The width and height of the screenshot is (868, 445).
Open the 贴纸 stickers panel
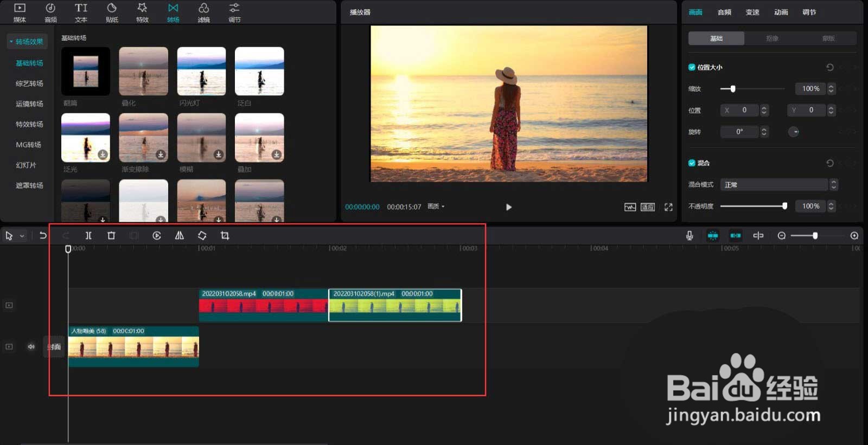coord(112,12)
